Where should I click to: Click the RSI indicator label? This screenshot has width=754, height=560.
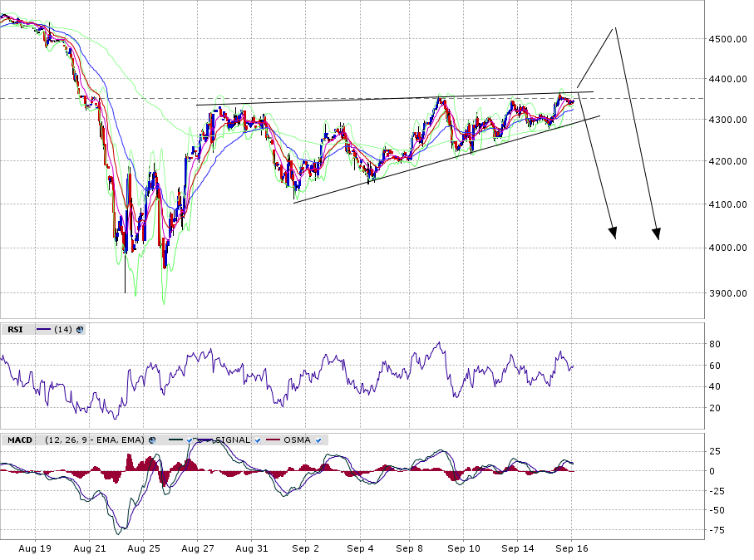[15, 329]
